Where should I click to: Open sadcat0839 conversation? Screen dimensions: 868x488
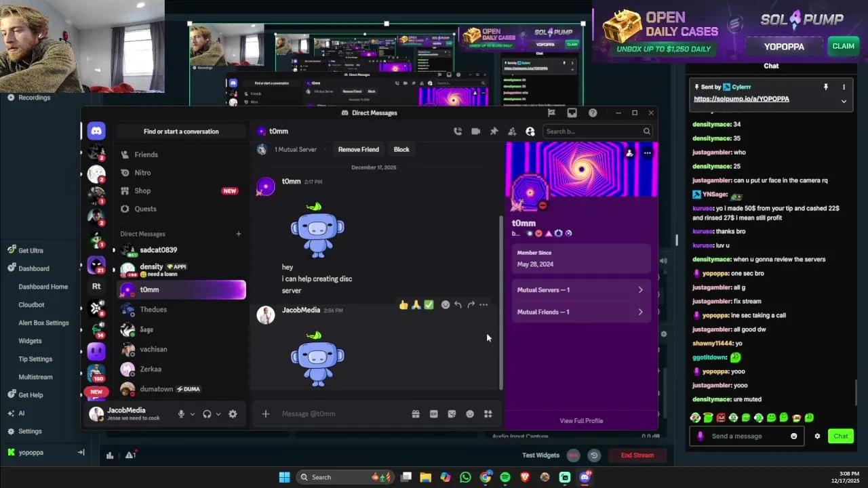(180, 250)
